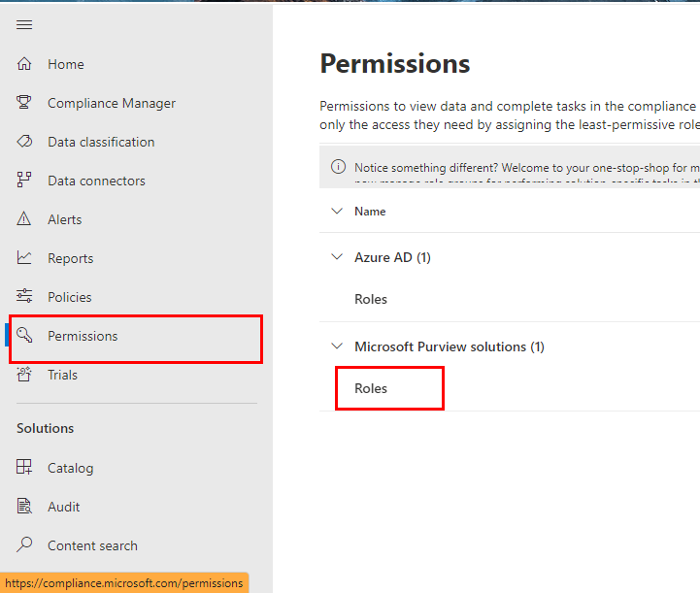Toggle the hamburger navigation menu
Image resolution: width=700 pixels, height=593 pixels.
pos(24,25)
